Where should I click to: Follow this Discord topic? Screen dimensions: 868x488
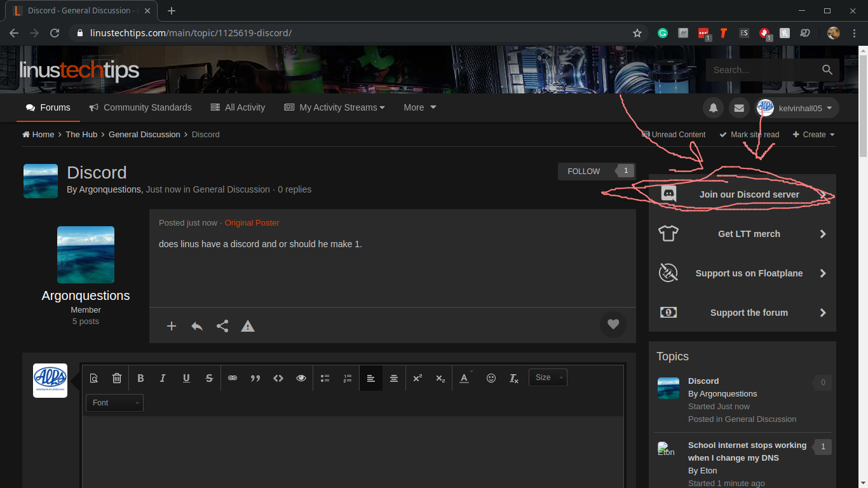[584, 171]
